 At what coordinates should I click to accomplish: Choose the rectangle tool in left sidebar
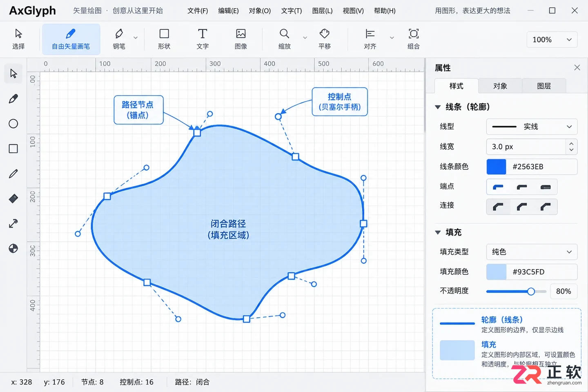tap(13, 149)
